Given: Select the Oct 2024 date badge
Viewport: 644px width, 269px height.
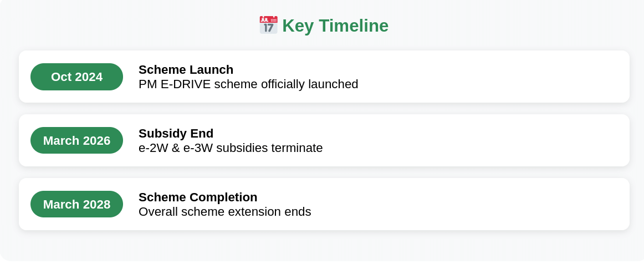Looking at the screenshot, I should pyautogui.click(x=77, y=77).
